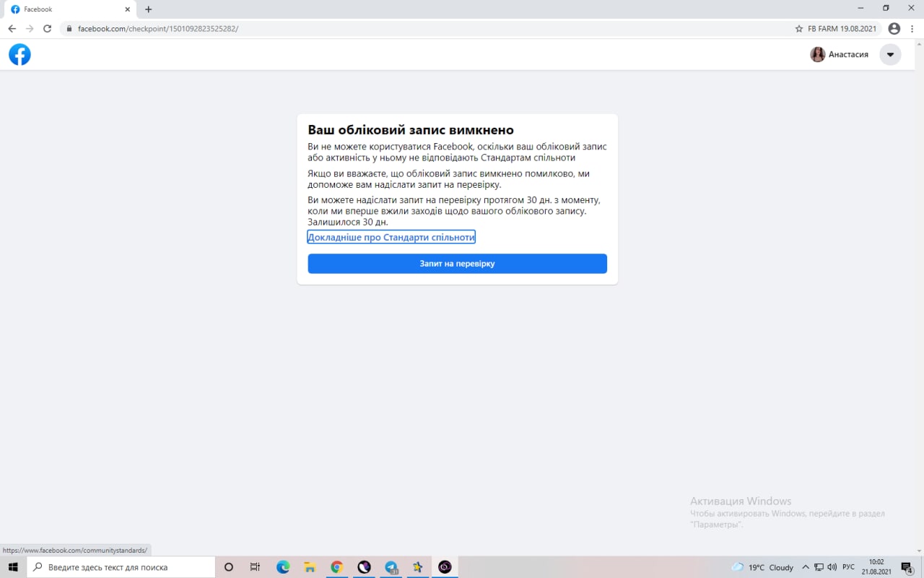Expand the account dropdown arrow menu
The width and height of the screenshot is (924, 578).
(x=890, y=54)
